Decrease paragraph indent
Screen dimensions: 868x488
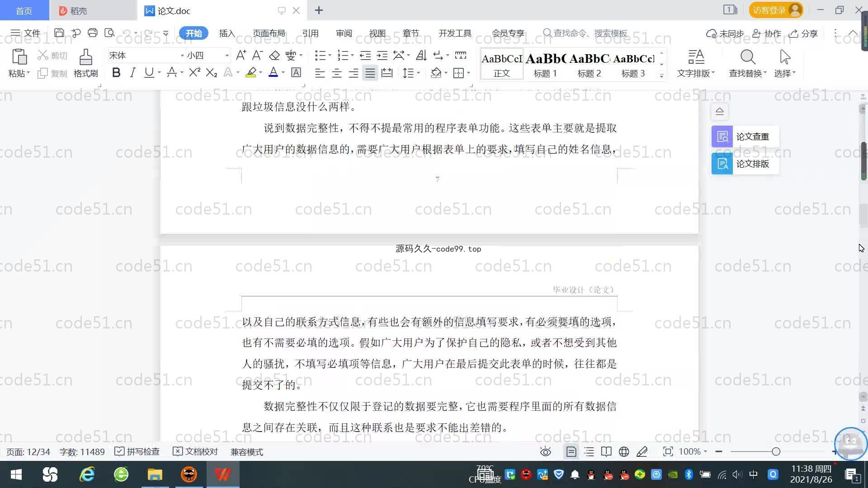pos(365,55)
